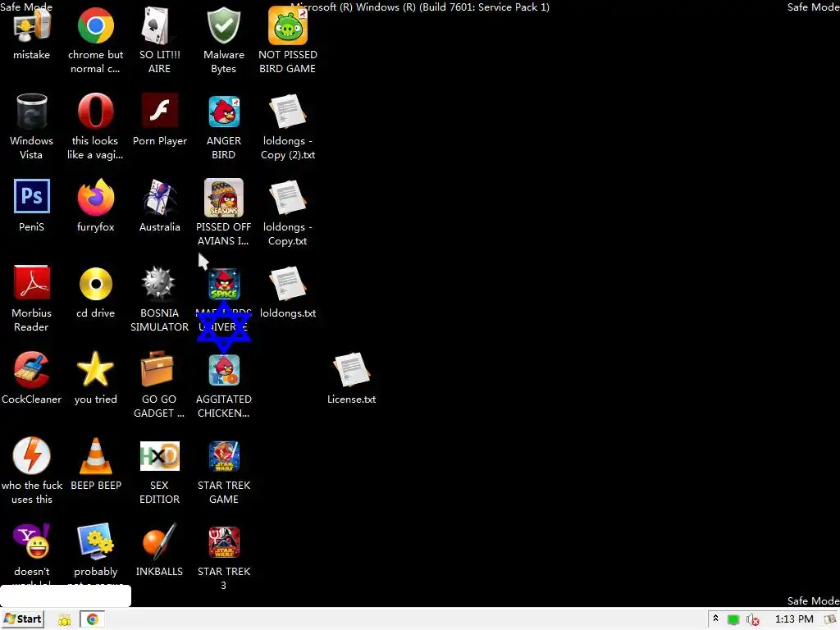Screen dimensions: 840x630
Task: Click the muted volume tray icon
Action: [752, 620]
